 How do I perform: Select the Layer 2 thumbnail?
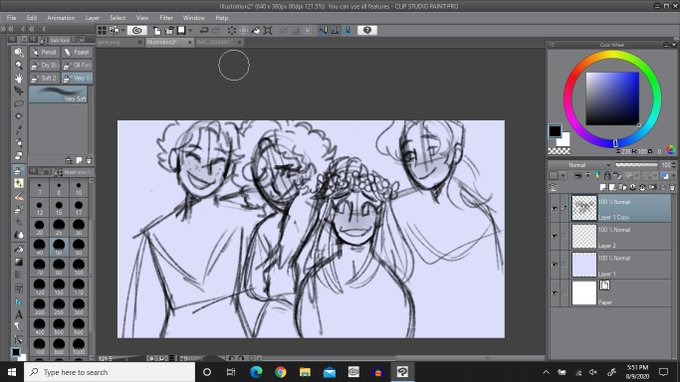point(584,236)
